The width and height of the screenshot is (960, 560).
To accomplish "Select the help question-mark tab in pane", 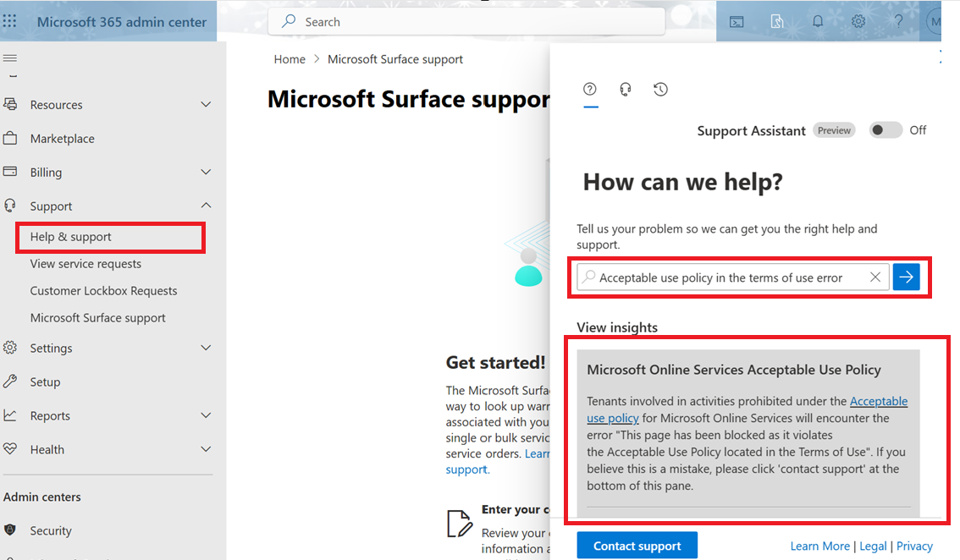I will pyautogui.click(x=589, y=90).
